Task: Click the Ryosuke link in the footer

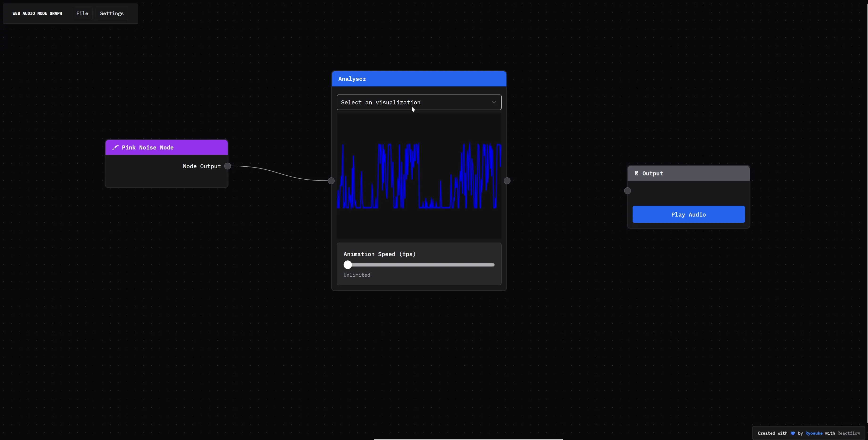Action: [x=814, y=433]
